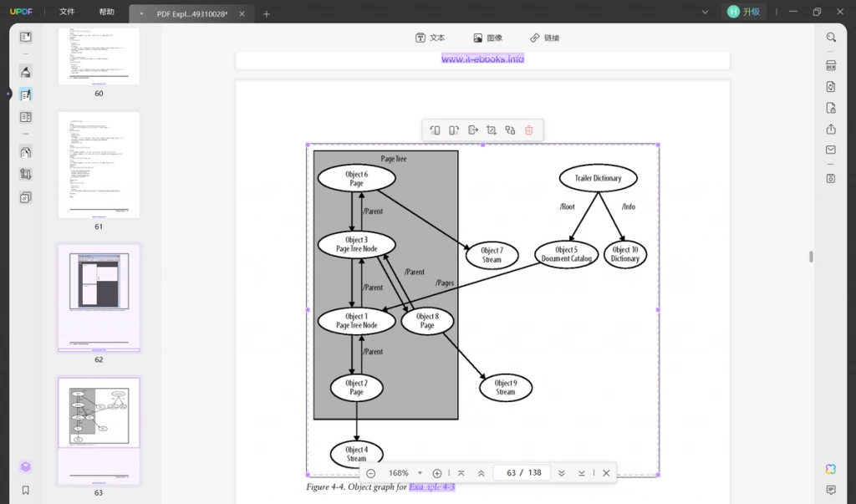Open the search magnifier icon
Screen dimensions: 856x504
point(831,37)
